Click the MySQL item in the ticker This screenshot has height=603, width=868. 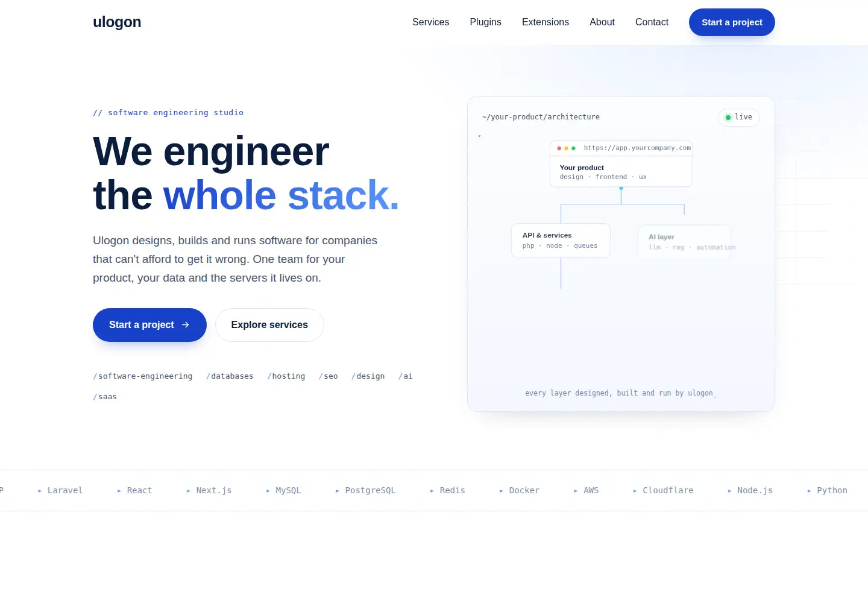pos(283,491)
